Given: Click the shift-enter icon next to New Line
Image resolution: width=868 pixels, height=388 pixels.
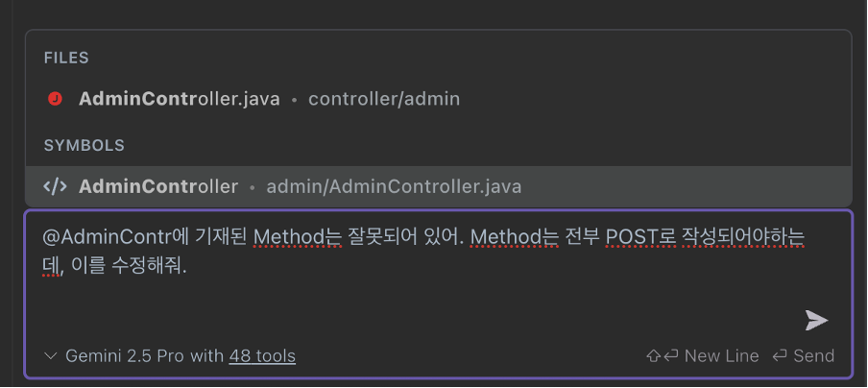Looking at the screenshot, I should pyautogui.click(x=663, y=355).
